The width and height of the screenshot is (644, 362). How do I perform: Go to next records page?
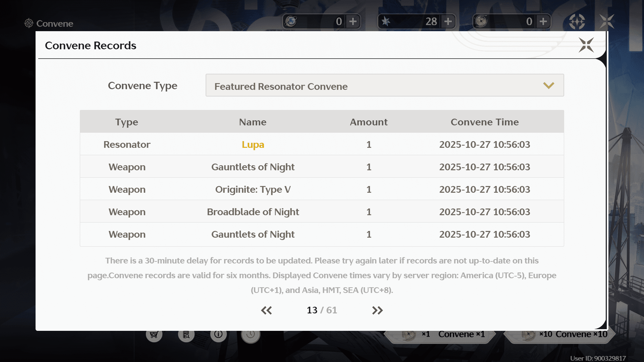[x=377, y=310]
